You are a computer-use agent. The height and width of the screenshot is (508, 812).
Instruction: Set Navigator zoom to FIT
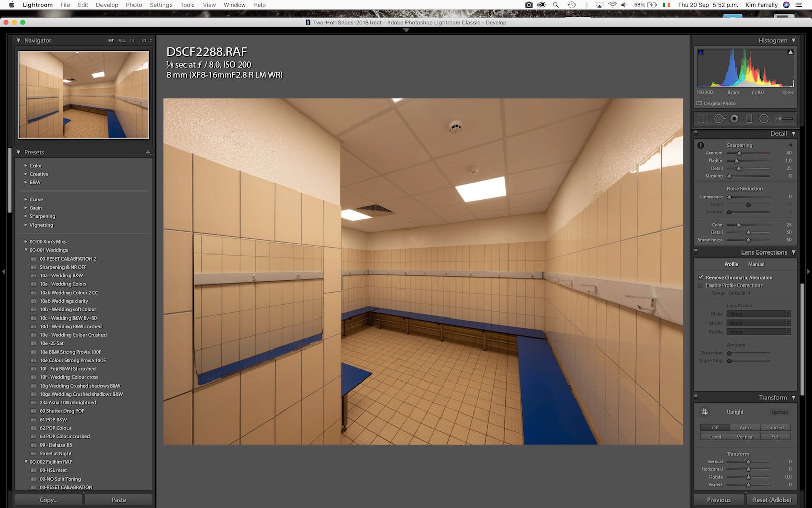pyautogui.click(x=111, y=40)
